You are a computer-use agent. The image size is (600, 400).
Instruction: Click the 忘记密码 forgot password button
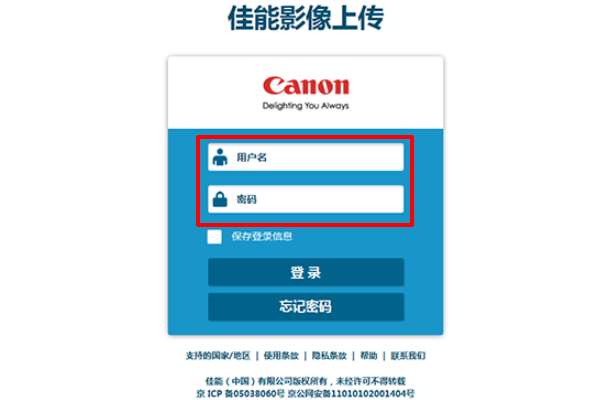tap(306, 307)
